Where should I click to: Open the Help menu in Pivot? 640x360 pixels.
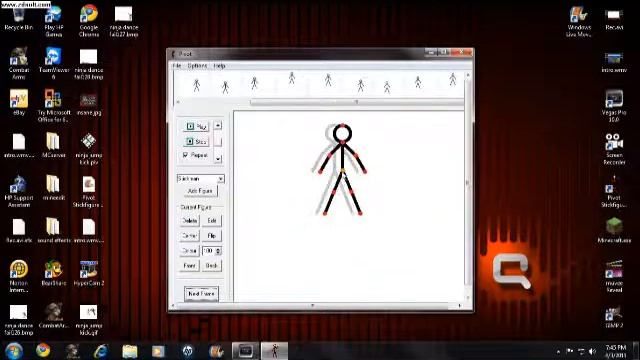pos(219,65)
